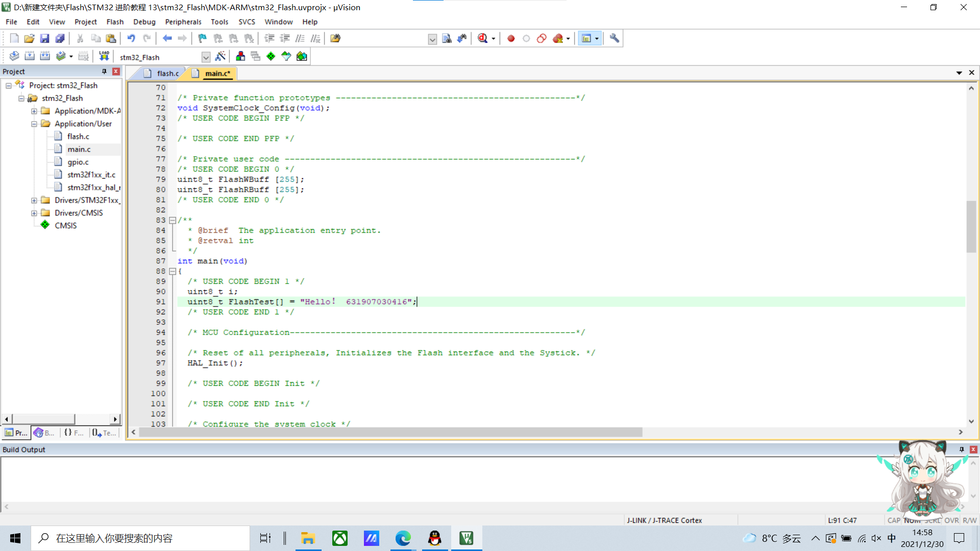Open the File menu
This screenshot has width=980, height=551.
11,22
